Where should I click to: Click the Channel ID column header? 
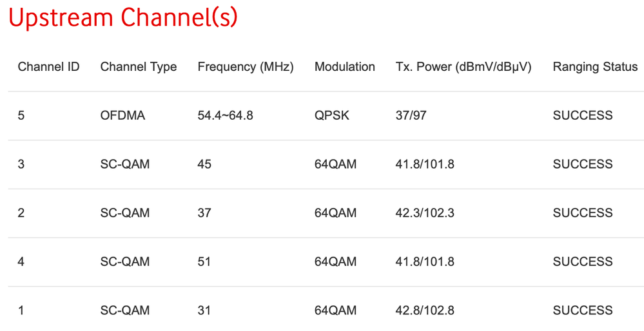48,67
